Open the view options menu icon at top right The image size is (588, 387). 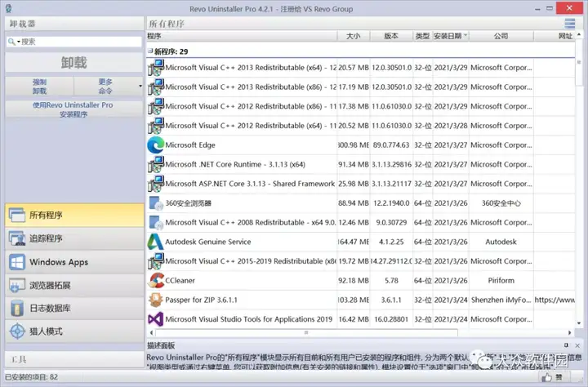(x=570, y=24)
